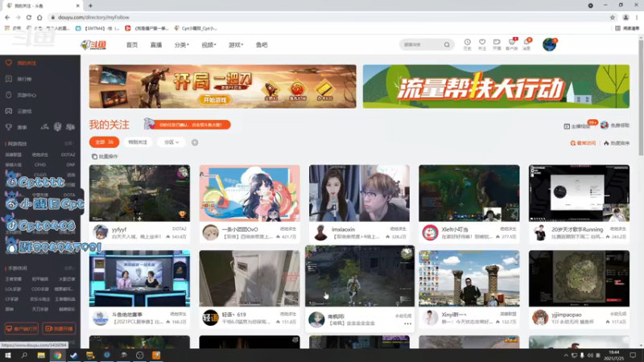
Task: Expand the 视频 video dropdown
Action: point(208,45)
